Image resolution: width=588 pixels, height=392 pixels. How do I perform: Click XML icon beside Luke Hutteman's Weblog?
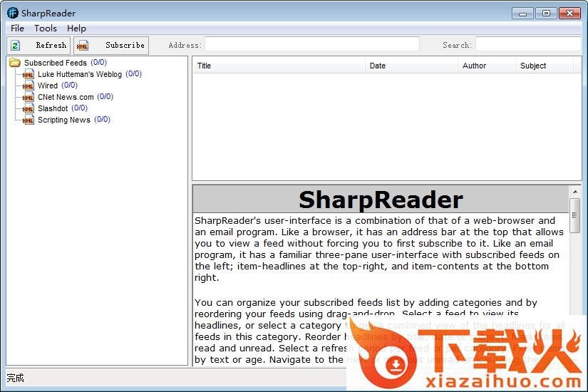click(28, 74)
